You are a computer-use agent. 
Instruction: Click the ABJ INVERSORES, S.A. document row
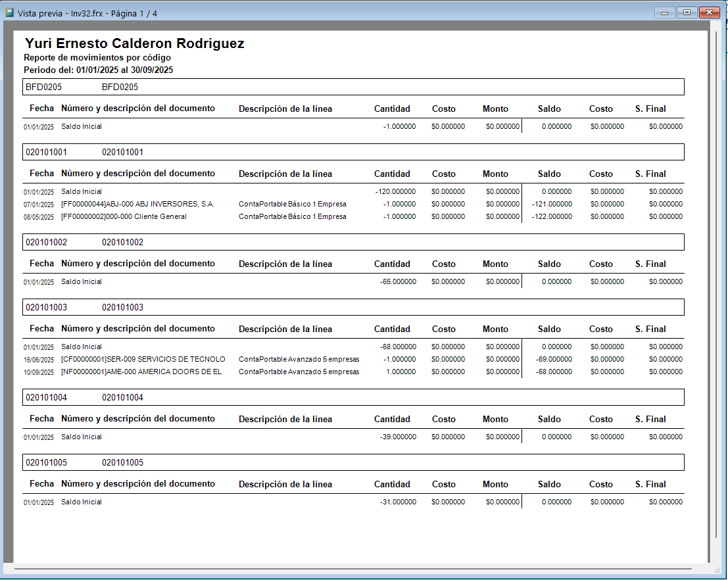tap(353, 205)
